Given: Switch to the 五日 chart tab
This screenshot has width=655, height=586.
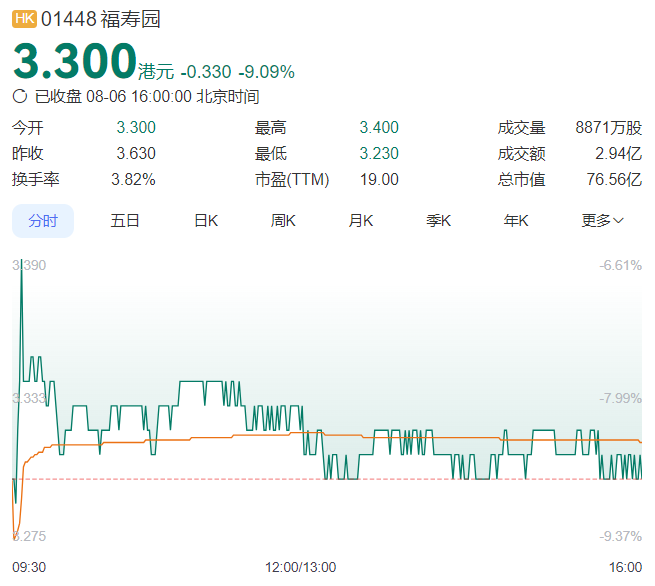Looking at the screenshot, I should (x=125, y=221).
